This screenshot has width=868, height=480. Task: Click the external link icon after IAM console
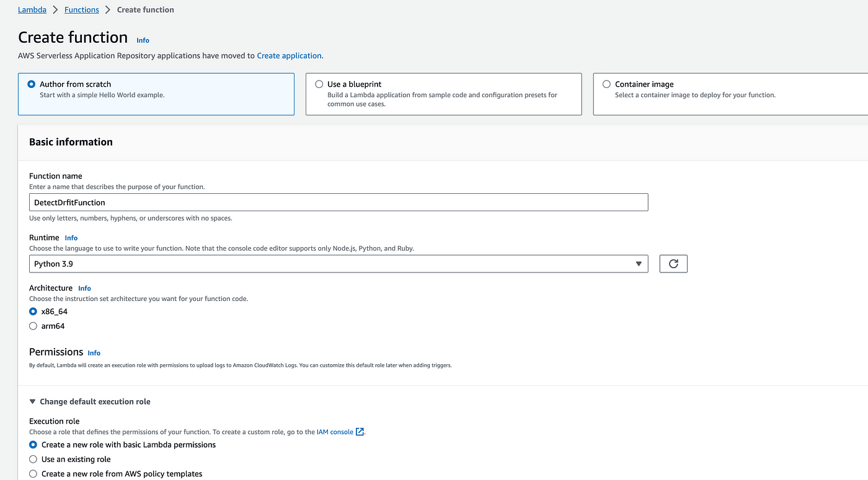coord(360,432)
